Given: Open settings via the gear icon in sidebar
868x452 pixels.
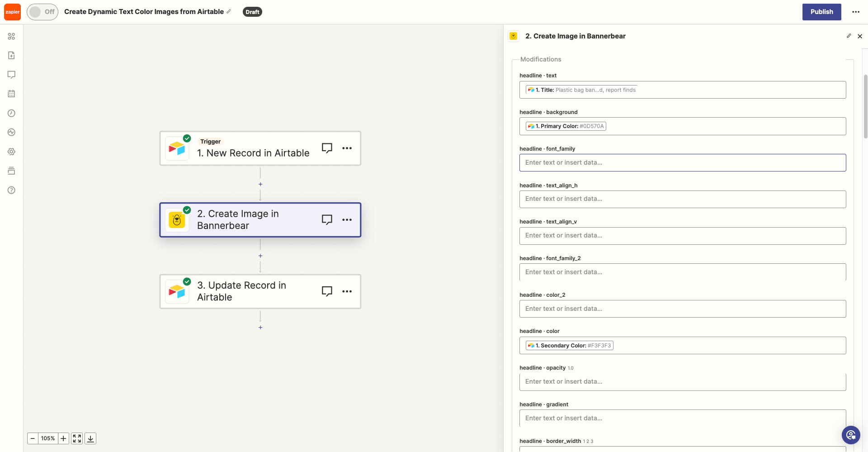Looking at the screenshot, I should [12, 152].
